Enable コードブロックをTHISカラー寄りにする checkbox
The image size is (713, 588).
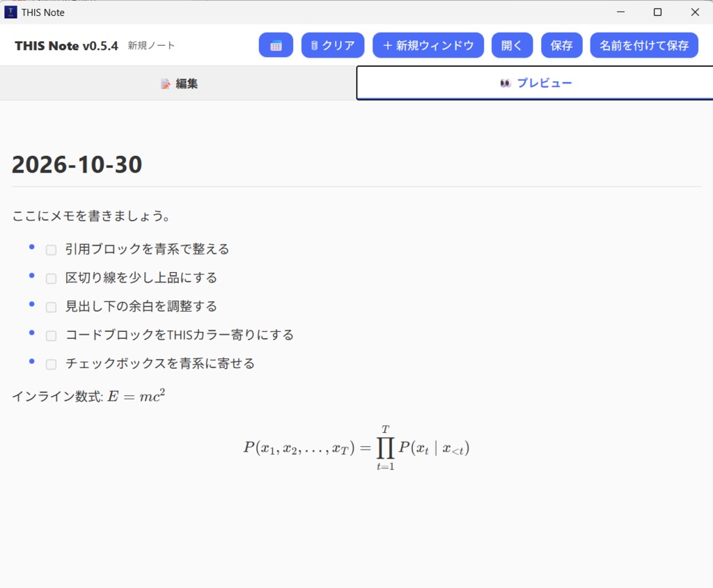coord(51,336)
